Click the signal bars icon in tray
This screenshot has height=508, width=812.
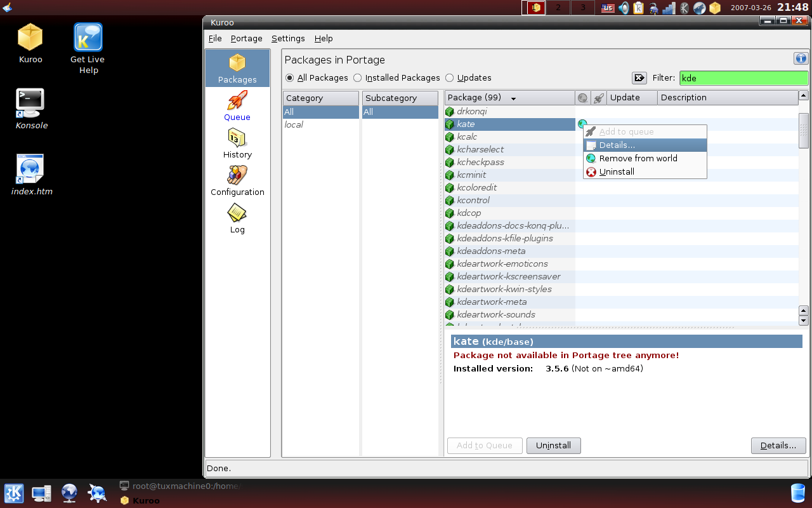tap(669, 8)
